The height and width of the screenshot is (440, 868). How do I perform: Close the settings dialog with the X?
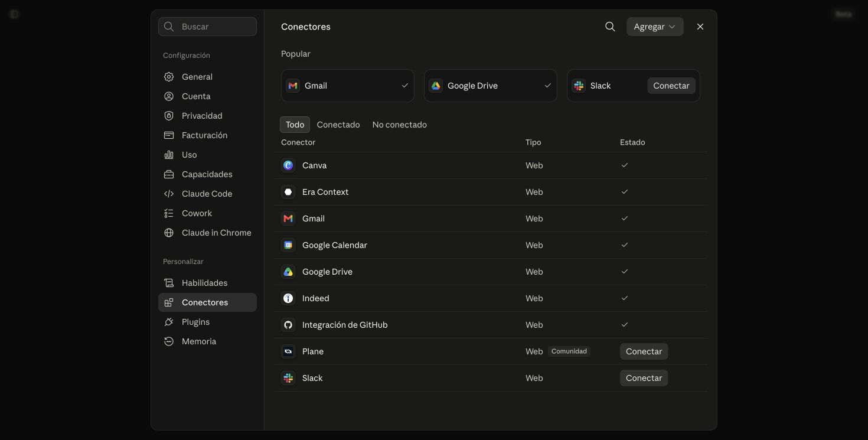(700, 27)
